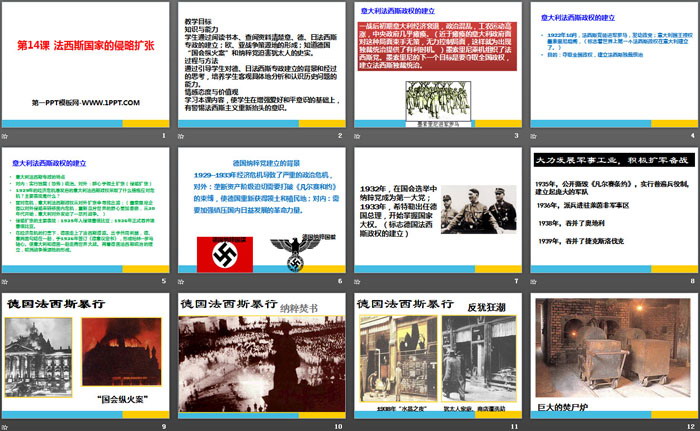Click the animation star icon under slide 8

tap(534, 282)
